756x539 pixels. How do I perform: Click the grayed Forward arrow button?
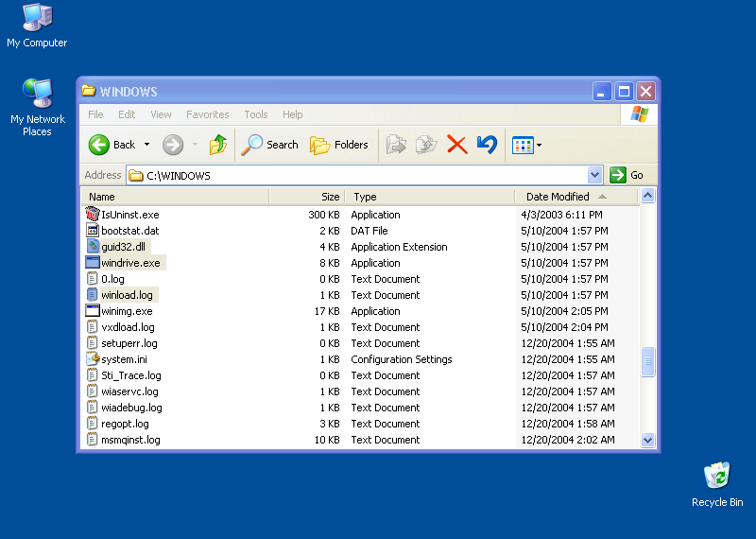coord(173,145)
